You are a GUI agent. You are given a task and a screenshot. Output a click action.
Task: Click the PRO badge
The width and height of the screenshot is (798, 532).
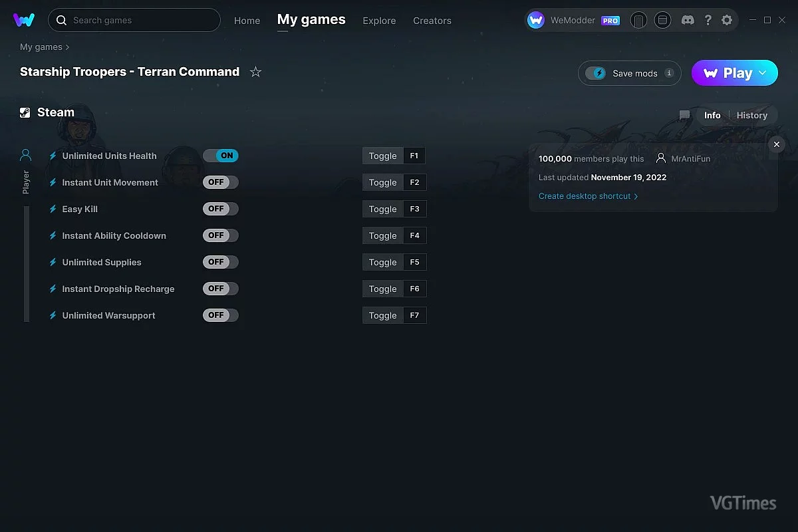point(610,21)
